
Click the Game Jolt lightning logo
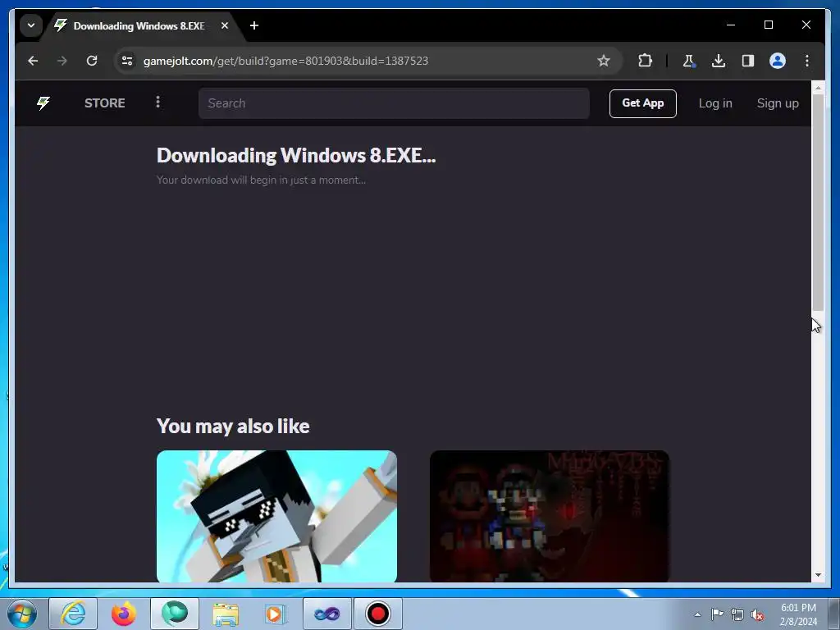click(43, 103)
